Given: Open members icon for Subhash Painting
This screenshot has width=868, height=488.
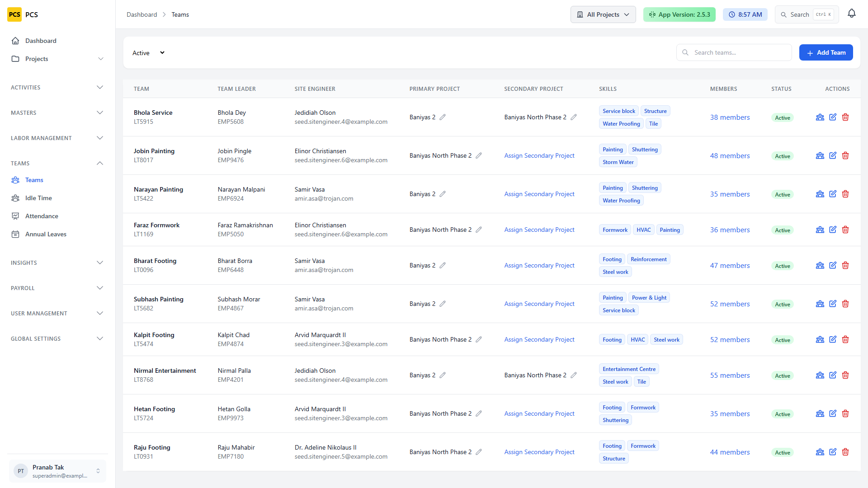Looking at the screenshot, I should pyautogui.click(x=820, y=304).
